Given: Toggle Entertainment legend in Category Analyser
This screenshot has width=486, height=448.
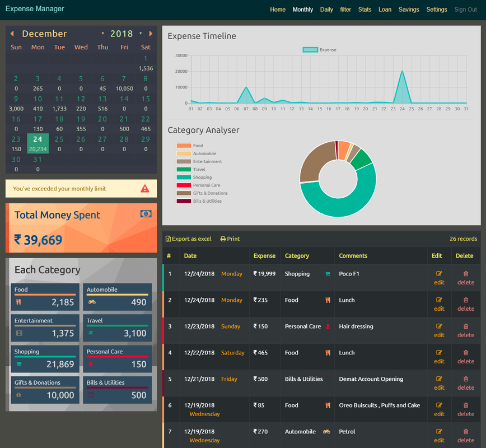Looking at the screenshot, I should [199, 161].
